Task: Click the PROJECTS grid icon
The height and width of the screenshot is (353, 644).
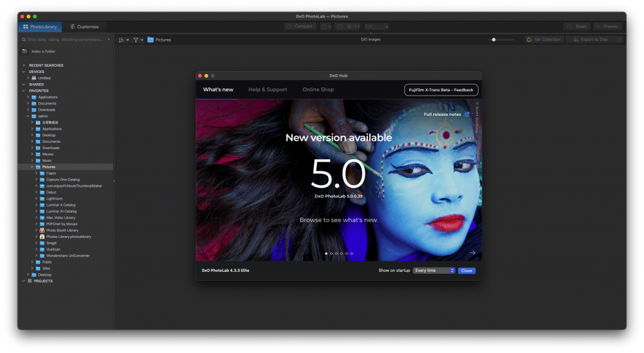Action: 30,281
